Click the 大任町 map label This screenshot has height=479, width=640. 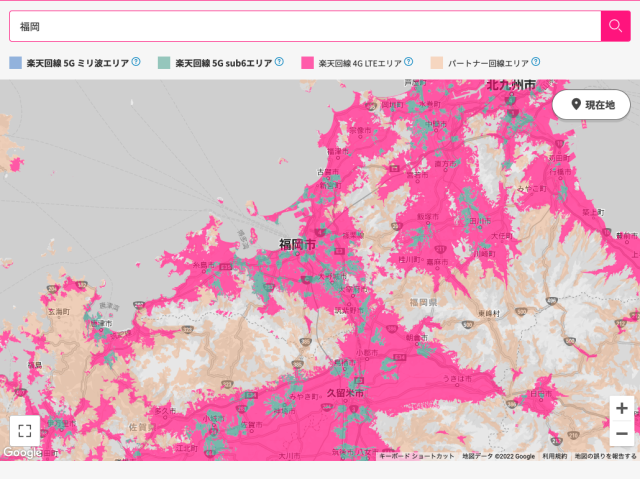click(502, 236)
